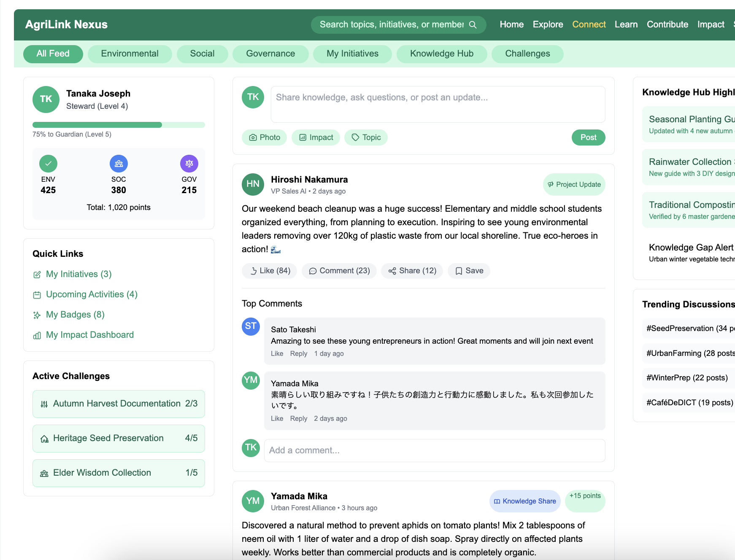Attach impact data with the Impact button
Image resolution: width=735 pixels, height=560 pixels.
pos(316,137)
